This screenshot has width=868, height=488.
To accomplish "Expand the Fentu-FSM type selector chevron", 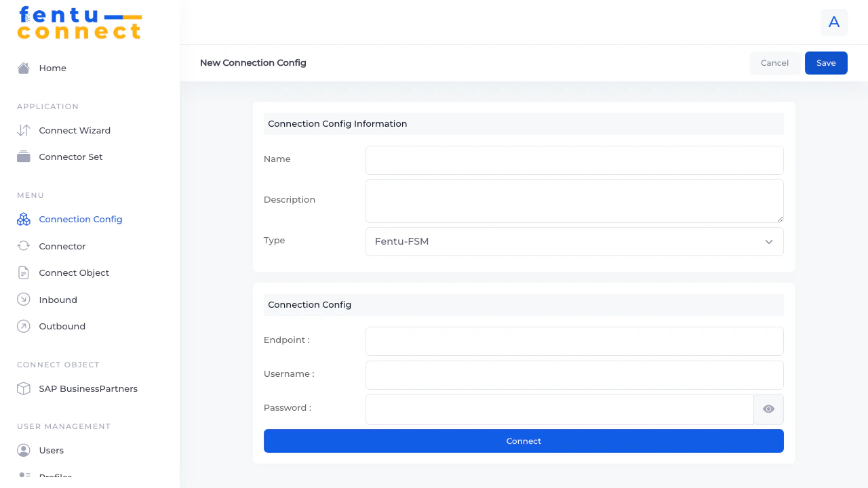I will (769, 241).
